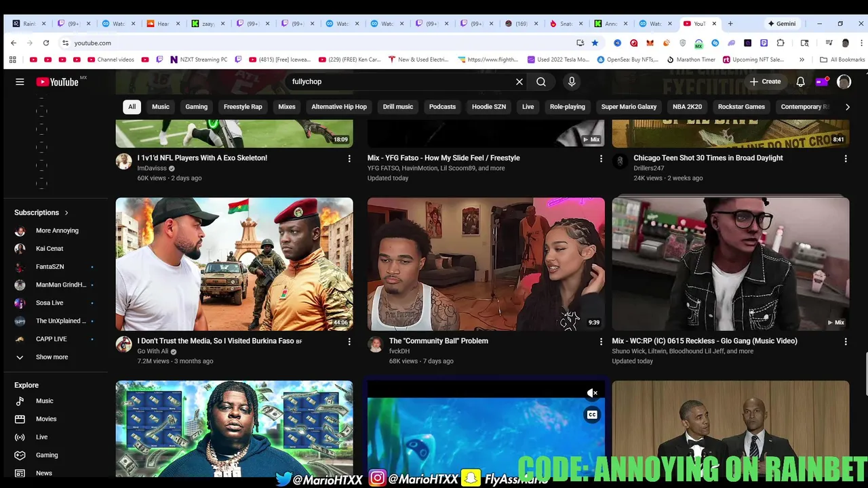Image resolution: width=868 pixels, height=488 pixels.
Task: Bookmark this page with star icon
Action: point(595,43)
